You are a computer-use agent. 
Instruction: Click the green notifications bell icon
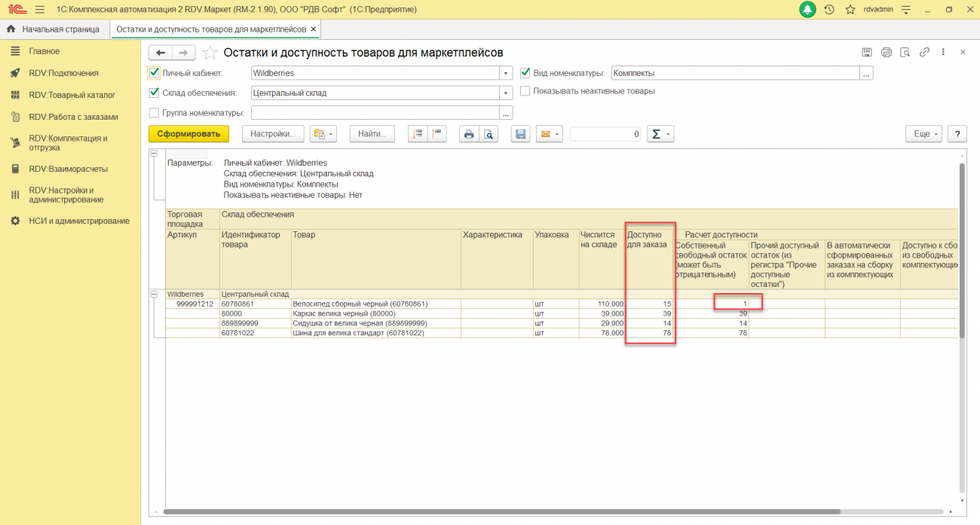click(x=807, y=9)
